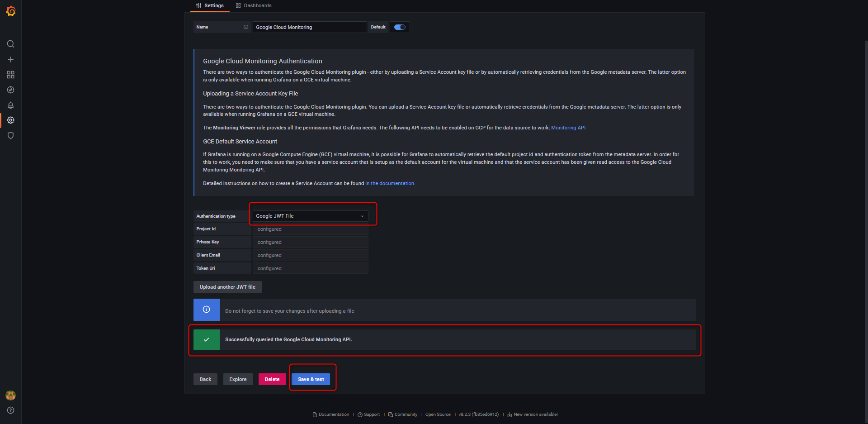Click the Name input field

coord(310,27)
